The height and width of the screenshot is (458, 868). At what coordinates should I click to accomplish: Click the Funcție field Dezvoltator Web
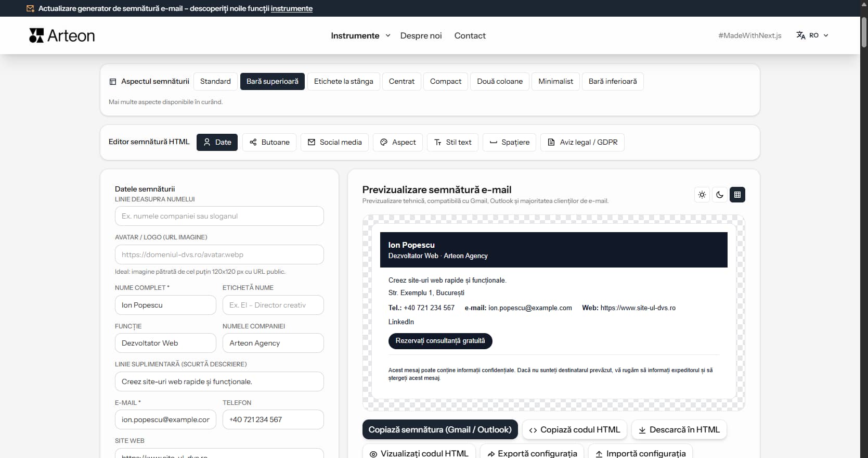(165, 343)
